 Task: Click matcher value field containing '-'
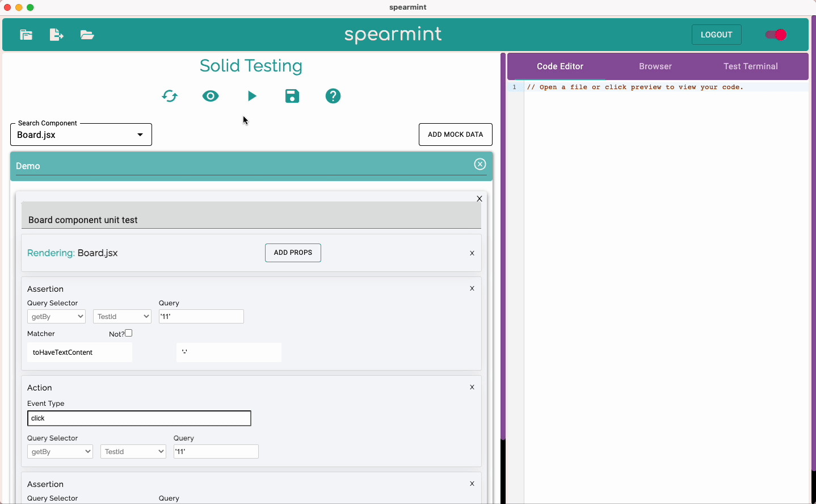[x=229, y=352]
